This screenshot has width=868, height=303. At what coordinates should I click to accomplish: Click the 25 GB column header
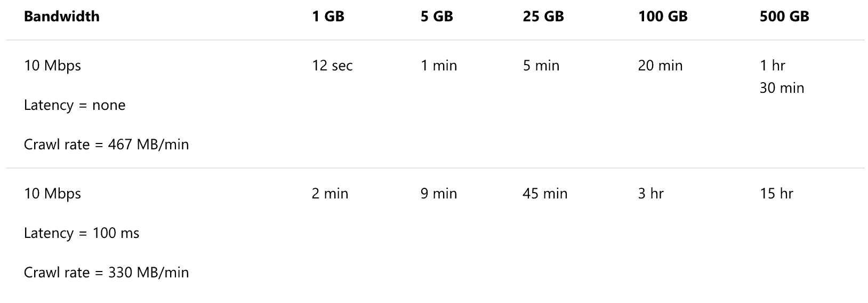pos(543,17)
